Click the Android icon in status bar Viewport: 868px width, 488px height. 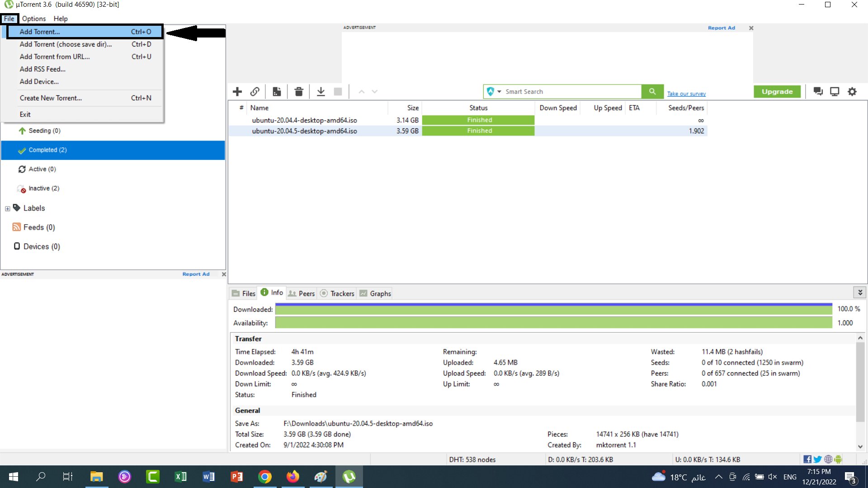click(x=838, y=459)
